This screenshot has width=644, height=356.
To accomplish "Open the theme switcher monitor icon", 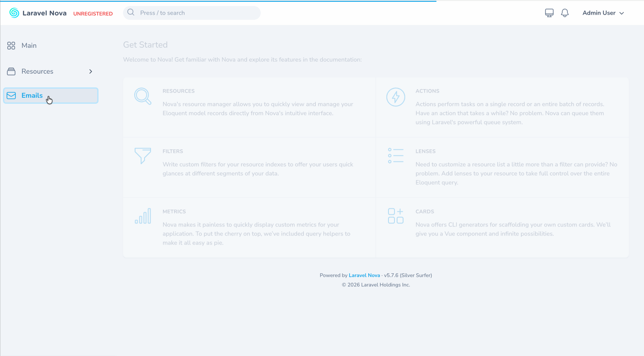I will [549, 13].
